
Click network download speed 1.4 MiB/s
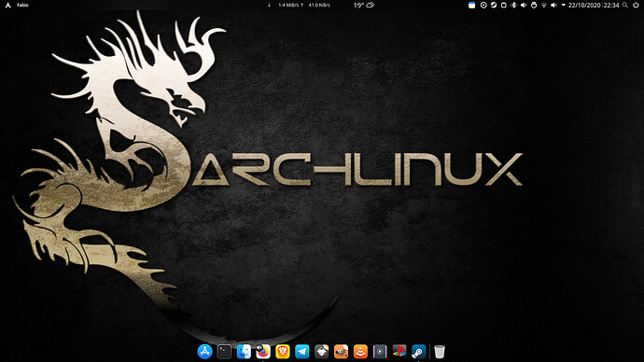pyautogui.click(x=288, y=5)
